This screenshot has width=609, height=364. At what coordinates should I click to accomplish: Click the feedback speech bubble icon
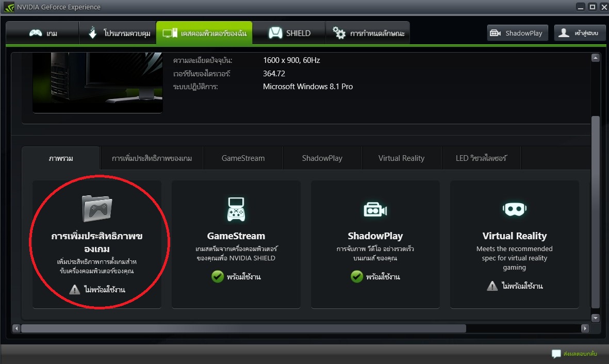click(x=556, y=354)
